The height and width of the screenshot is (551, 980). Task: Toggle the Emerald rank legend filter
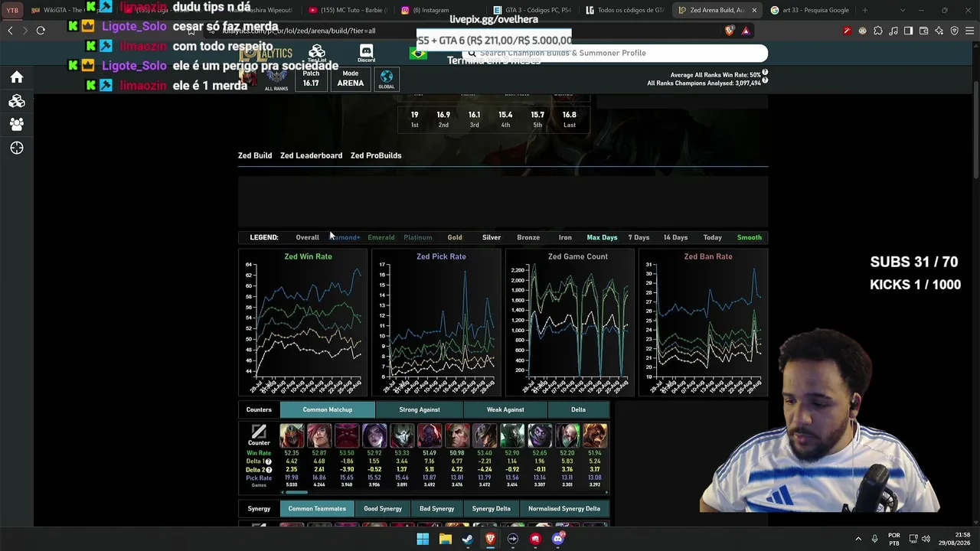(381, 237)
